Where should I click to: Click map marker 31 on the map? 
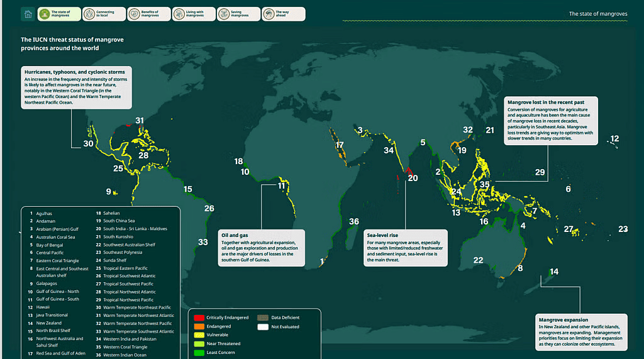[x=140, y=120]
